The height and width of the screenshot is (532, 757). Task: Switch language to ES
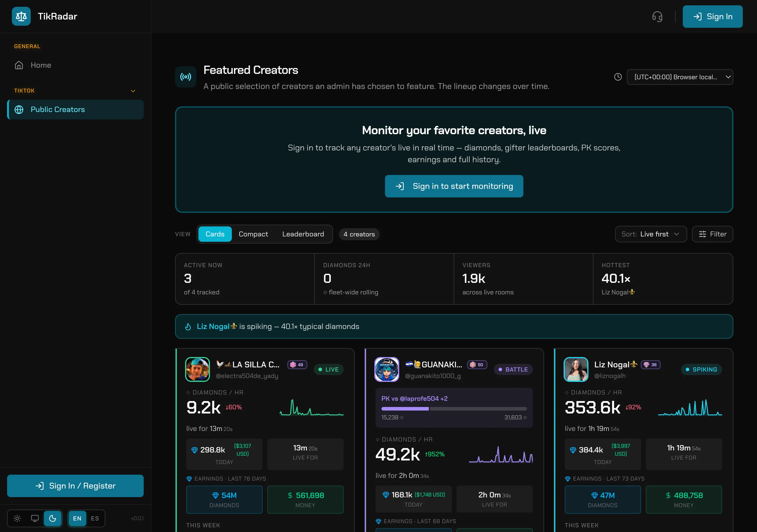click(95, 518)
